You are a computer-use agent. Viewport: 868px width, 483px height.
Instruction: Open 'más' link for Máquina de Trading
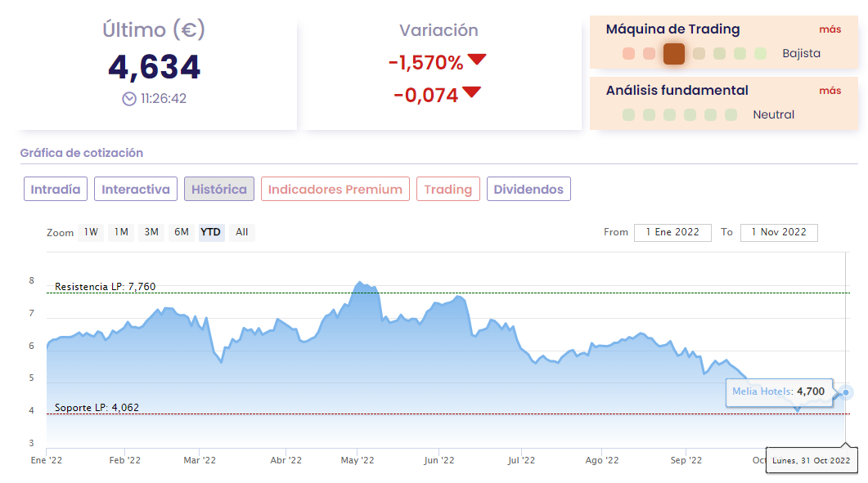830,29
